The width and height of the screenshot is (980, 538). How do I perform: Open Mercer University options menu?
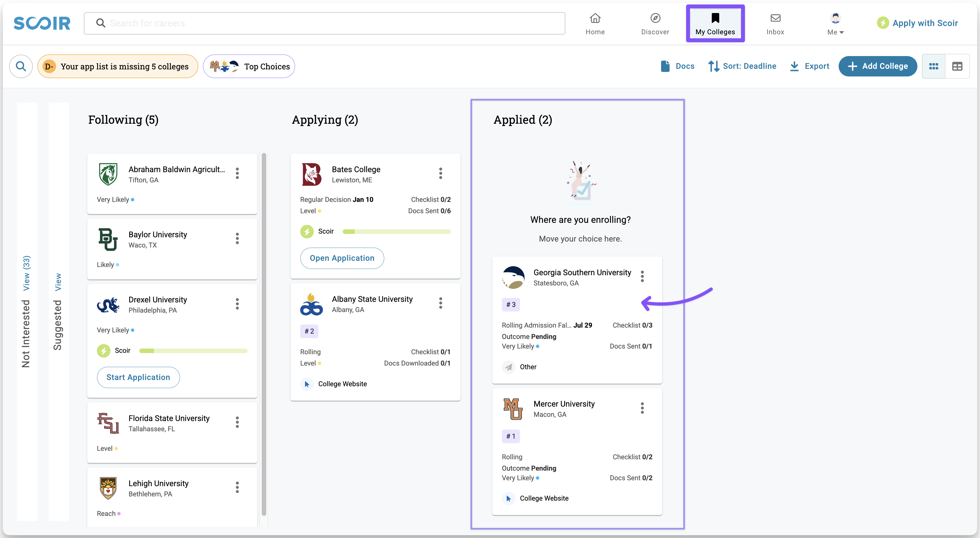(x=642, y=408)
